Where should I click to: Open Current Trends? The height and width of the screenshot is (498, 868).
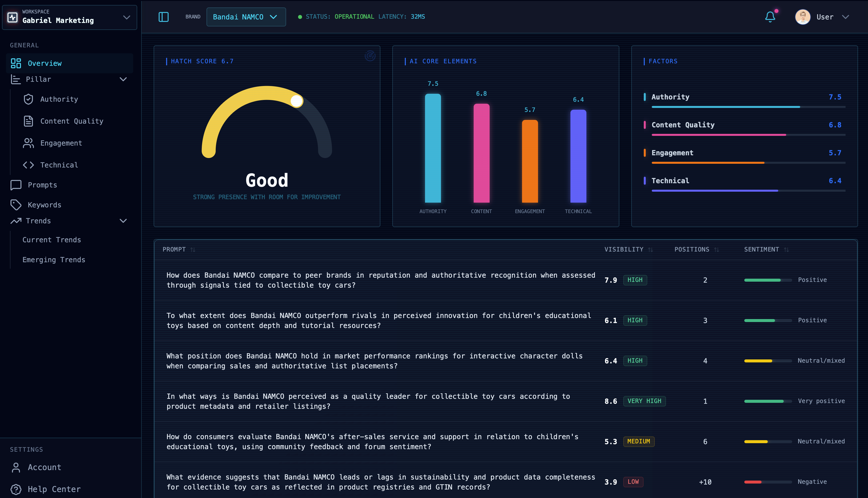[x=52, y=240]
